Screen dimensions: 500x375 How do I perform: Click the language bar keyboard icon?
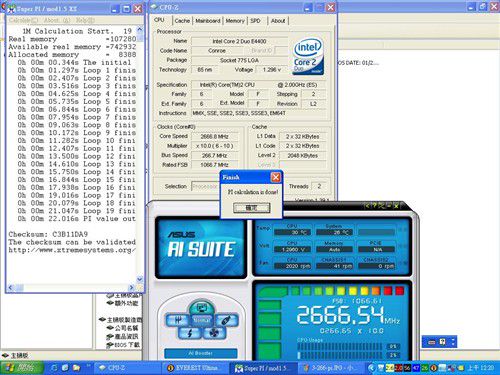(432, 342)
